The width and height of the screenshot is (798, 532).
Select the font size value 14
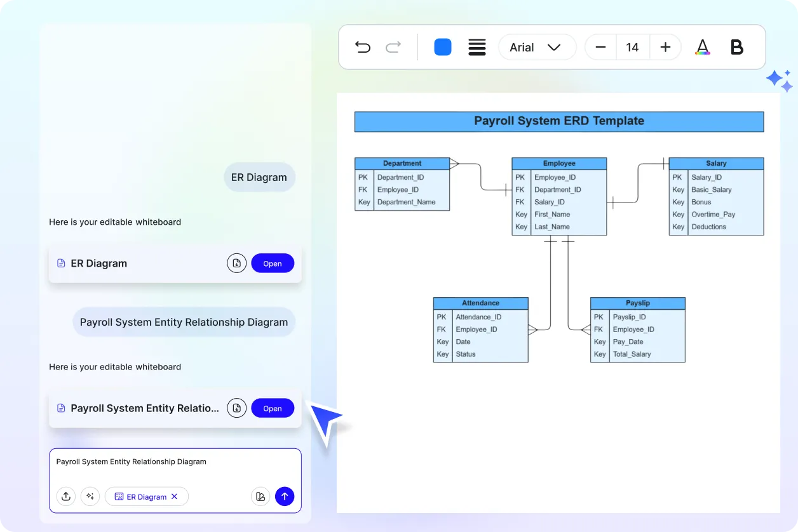[x=632, y=47]
